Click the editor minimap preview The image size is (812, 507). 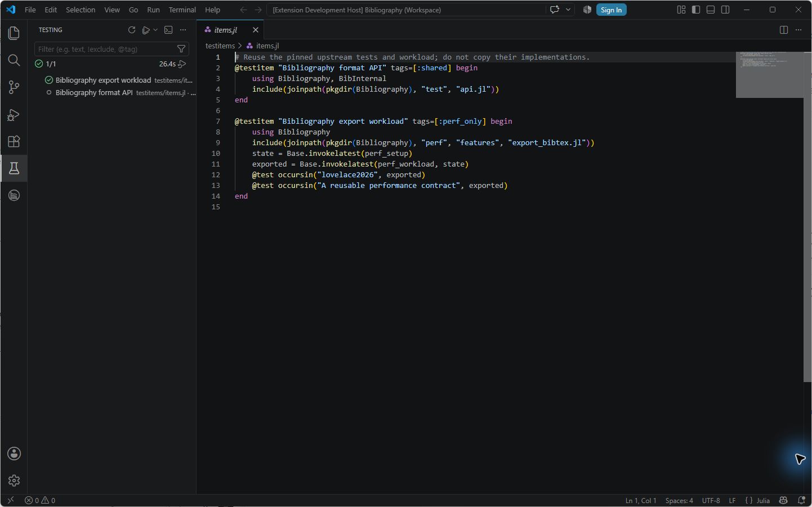click(x=770, y=74)
